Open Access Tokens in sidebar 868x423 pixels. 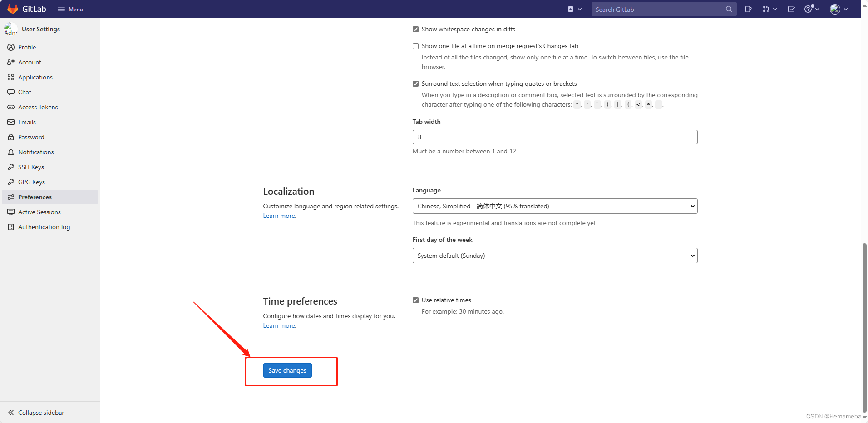[x=38, y=107]
